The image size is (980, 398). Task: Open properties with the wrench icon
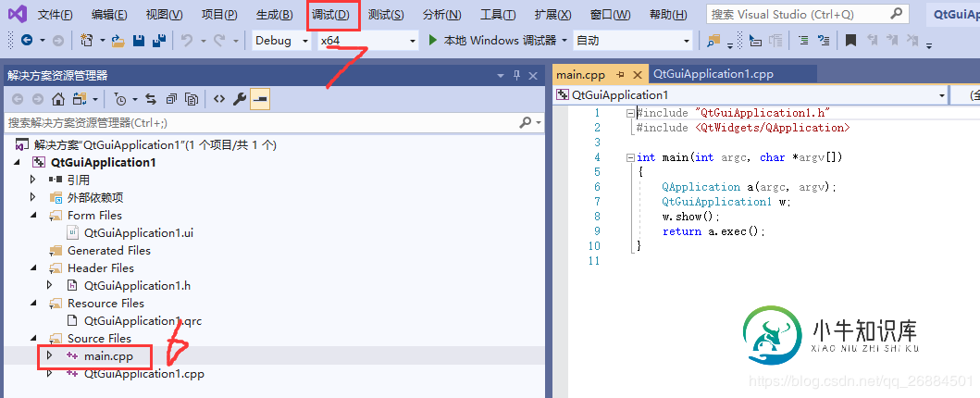(239, 99)
